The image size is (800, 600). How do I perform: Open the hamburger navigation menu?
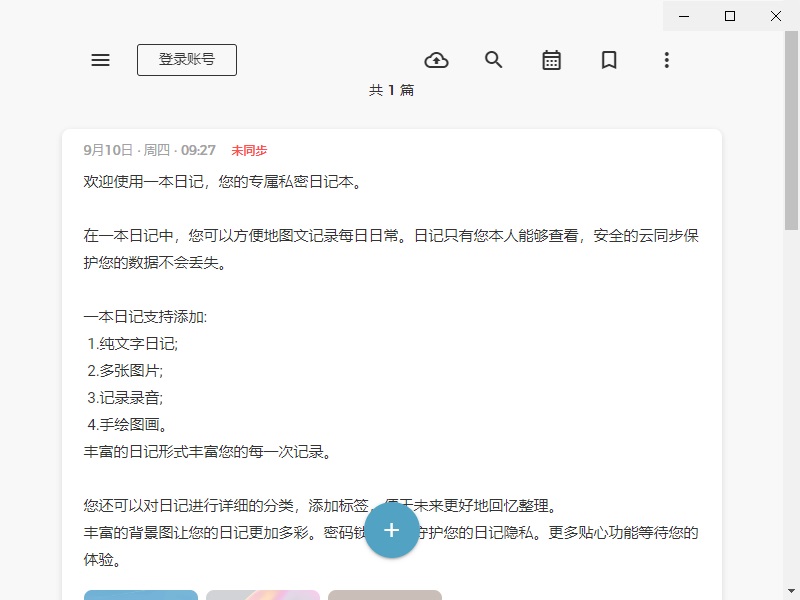(x=101, y=60)
